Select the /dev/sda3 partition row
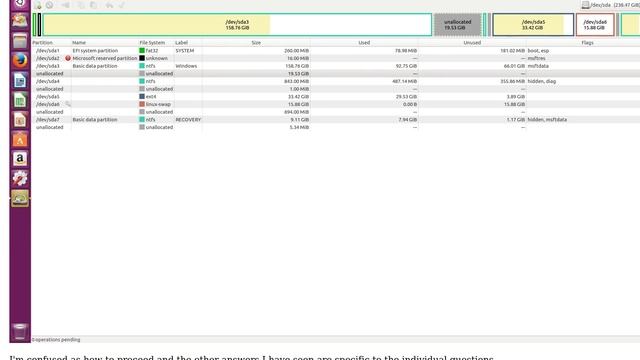The height and width of the screenshot is (360, 640). tap(336, 66)
